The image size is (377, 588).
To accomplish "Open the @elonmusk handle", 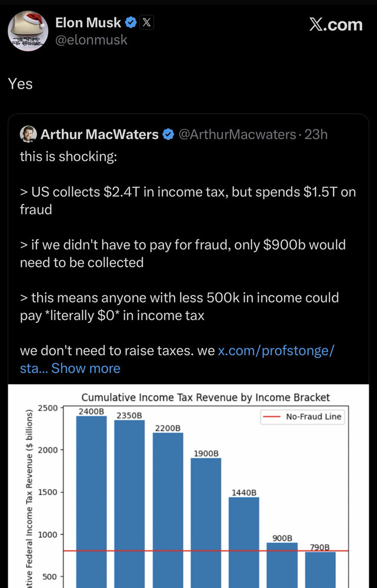I will click(91, 40).
